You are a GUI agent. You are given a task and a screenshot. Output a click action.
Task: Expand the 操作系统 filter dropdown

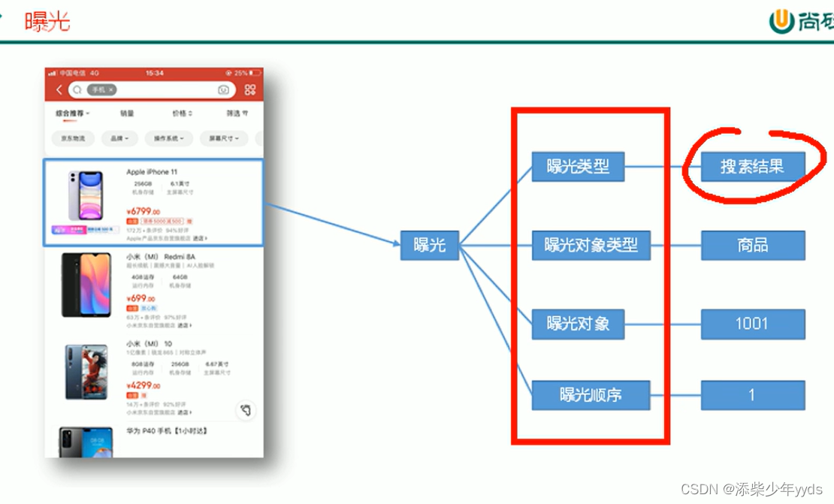tap(168, 138)
